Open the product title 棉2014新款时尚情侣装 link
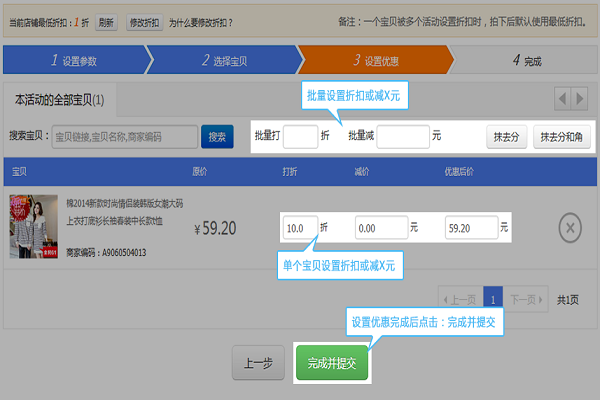Image resolution: width=600 pixels, height=400 pixels. click(124, 212)
